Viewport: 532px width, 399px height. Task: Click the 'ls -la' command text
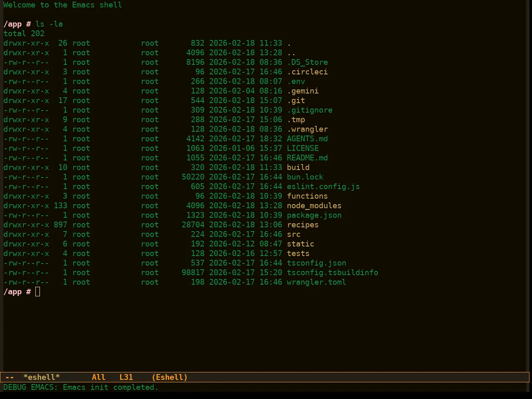tap(49, 24)
